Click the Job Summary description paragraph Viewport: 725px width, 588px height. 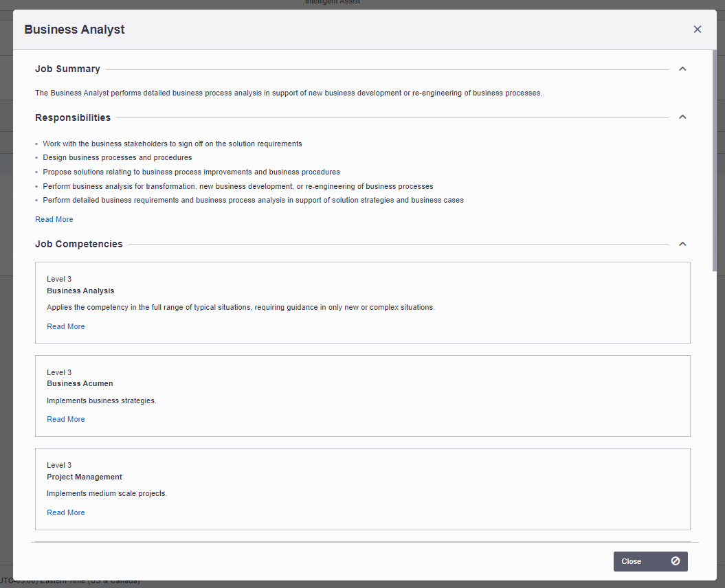[x=289, y=93]
